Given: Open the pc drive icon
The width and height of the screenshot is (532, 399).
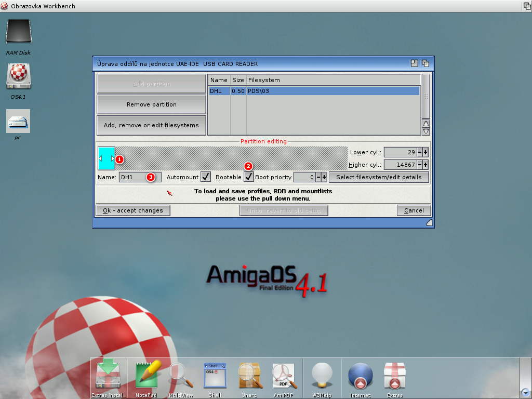Looking at the screenshot, I should [x=18, y=122].
